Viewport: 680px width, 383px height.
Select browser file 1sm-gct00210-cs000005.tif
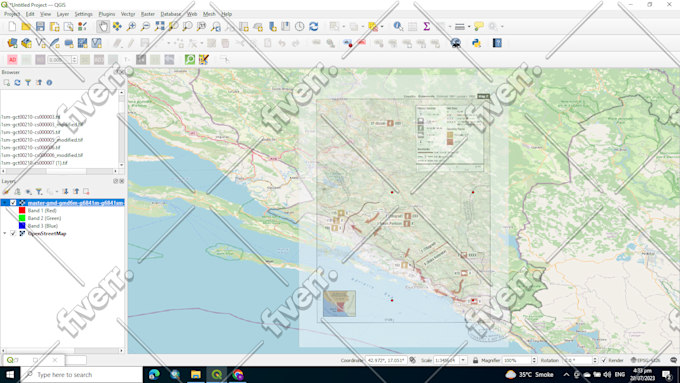(30, 132)
